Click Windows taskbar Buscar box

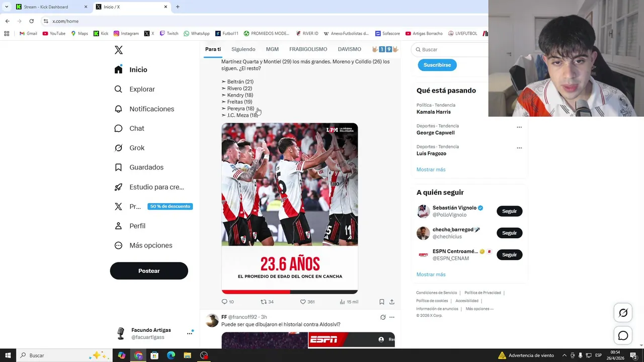click(65, 355)
